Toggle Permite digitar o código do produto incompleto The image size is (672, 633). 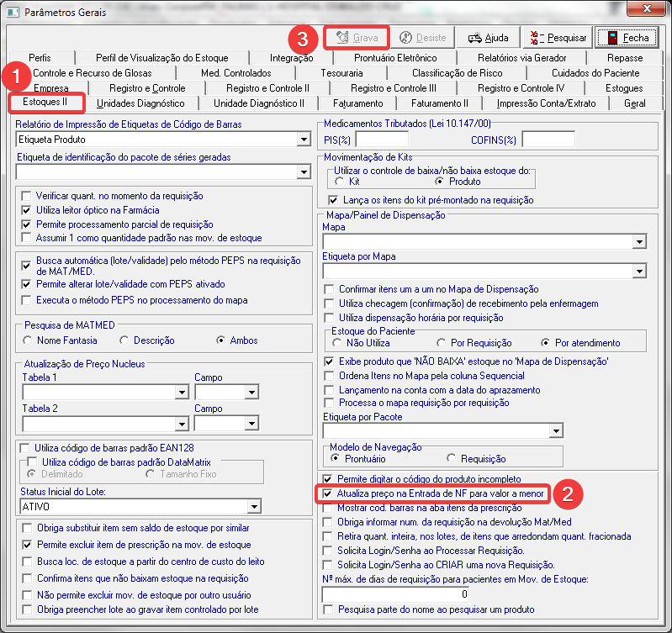coord(327,479)
